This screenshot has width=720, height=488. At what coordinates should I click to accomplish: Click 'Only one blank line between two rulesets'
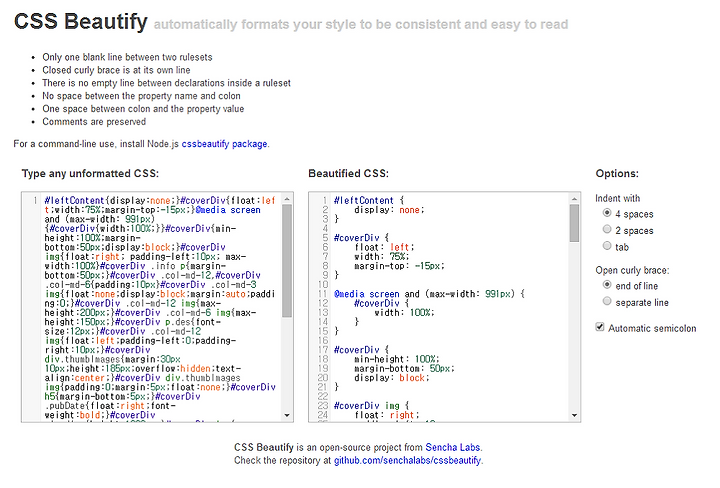coord(127,57)
